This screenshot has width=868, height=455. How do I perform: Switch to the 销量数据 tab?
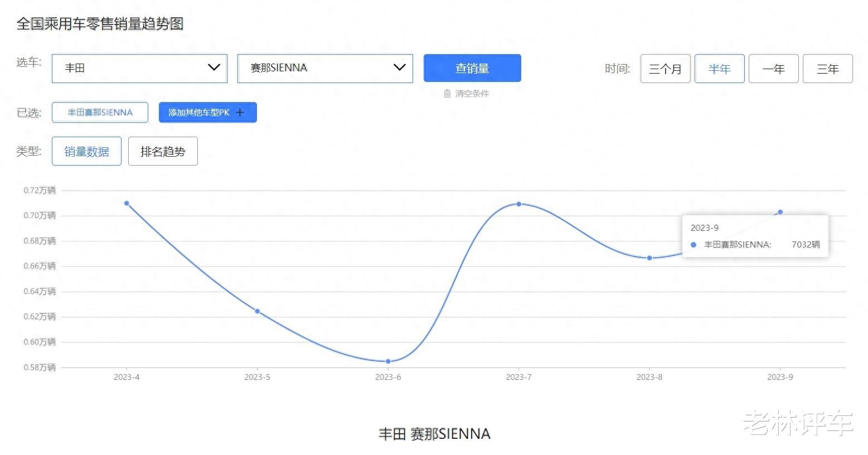(x=86, y=151)
